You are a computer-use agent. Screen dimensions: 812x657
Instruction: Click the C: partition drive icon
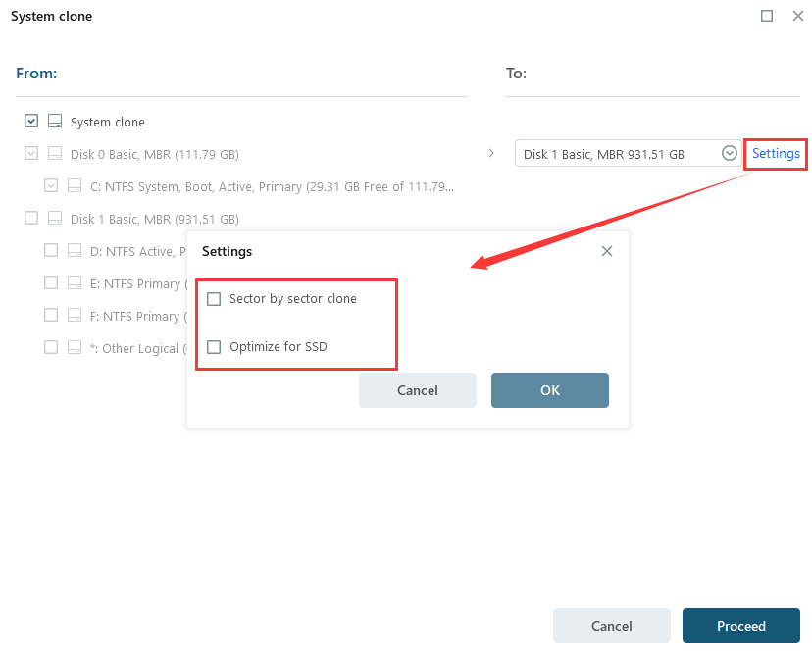pos(75,186)
